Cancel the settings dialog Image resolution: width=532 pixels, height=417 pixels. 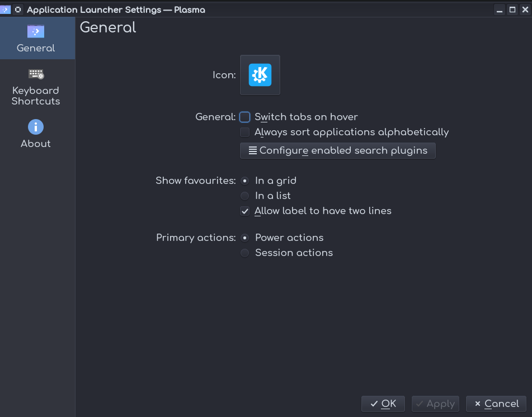coord(496,404)
